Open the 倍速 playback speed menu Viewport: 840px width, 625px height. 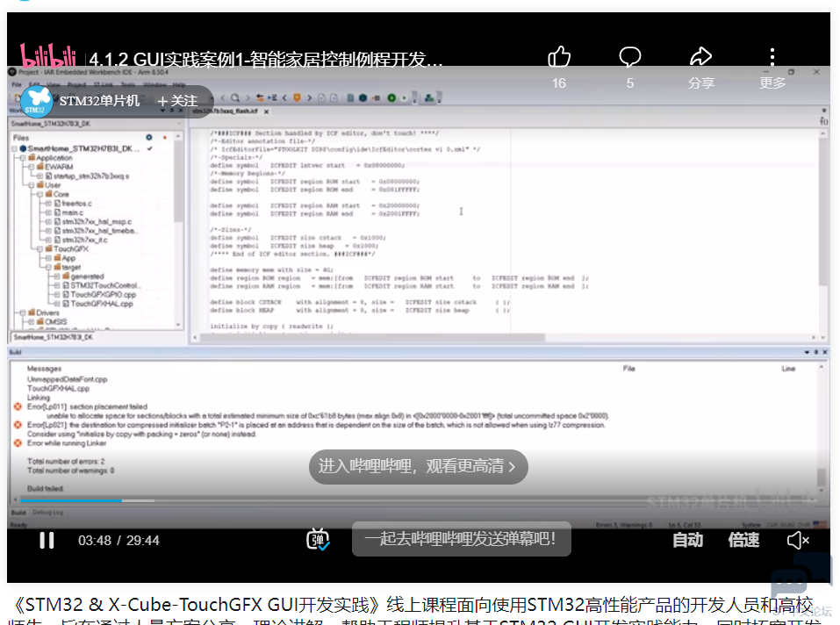tap(743, 540)
